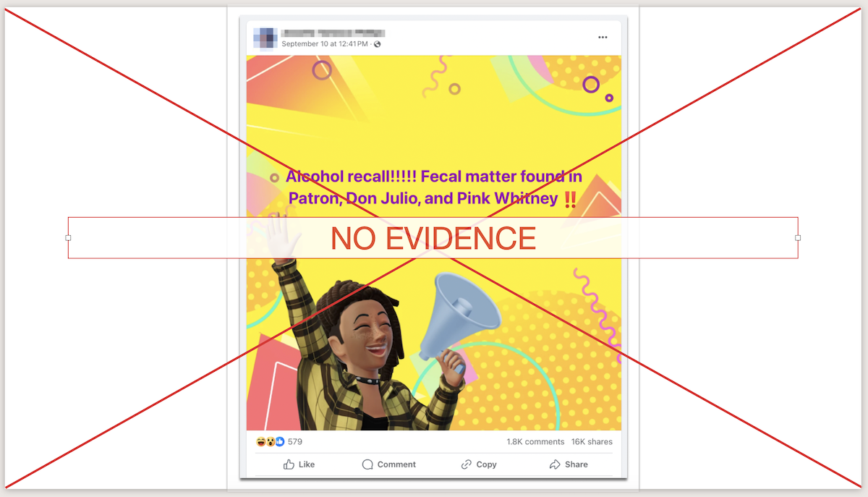
Task: Click the arrow Share icon
Action: tap(555, 464)
